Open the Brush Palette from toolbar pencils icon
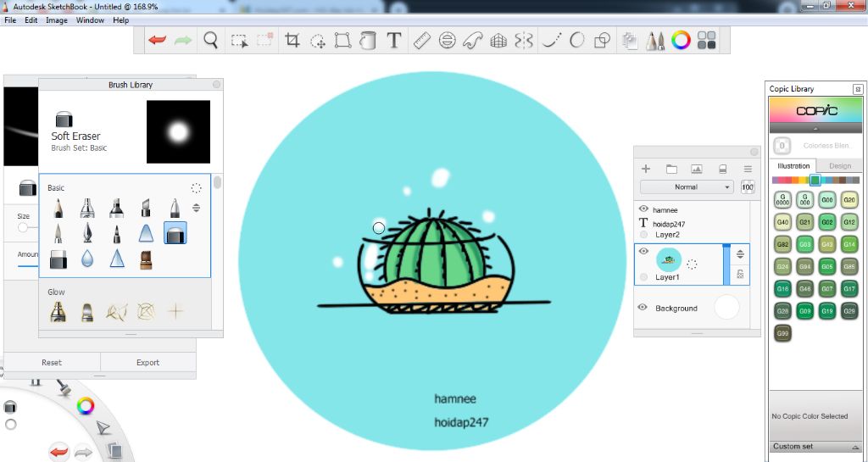The height and width of the screenshot is (462, 868). pos(655,41)
